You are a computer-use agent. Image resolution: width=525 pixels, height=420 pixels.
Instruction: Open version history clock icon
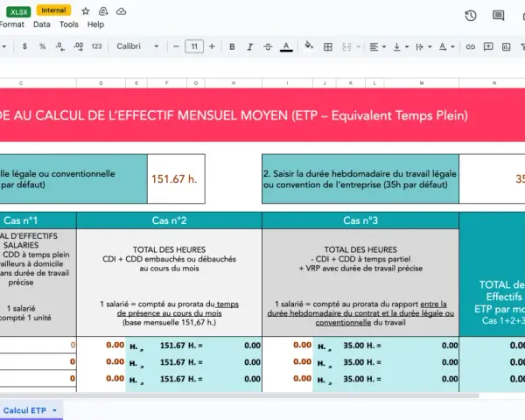pos(471,16)
